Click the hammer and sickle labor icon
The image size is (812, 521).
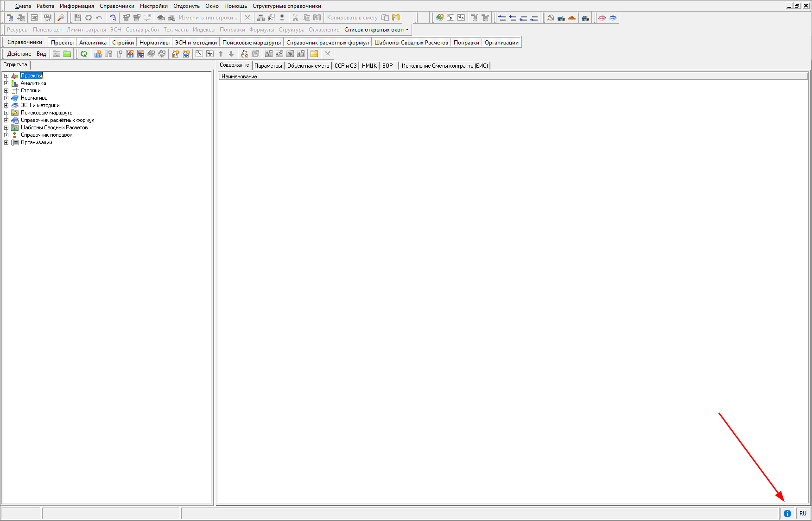click(551, 18)
